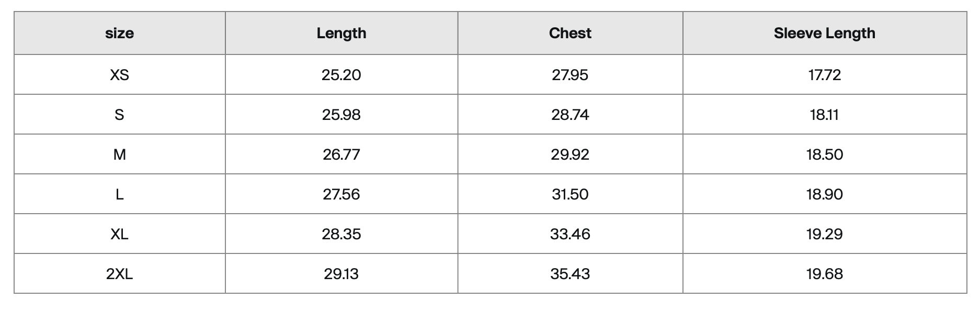
Task: Click the 29.13 length cell
Action: click(341, 273)
